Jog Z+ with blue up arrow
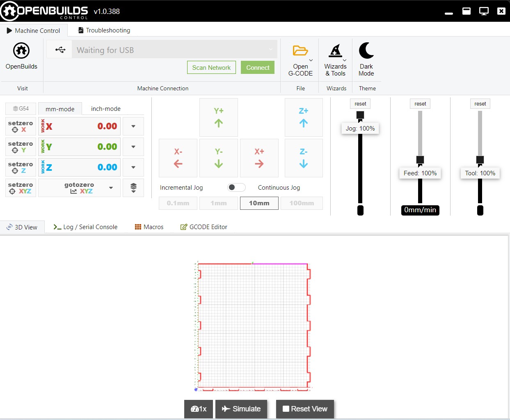Screen dimensions: 510x420 coord(304,117)
